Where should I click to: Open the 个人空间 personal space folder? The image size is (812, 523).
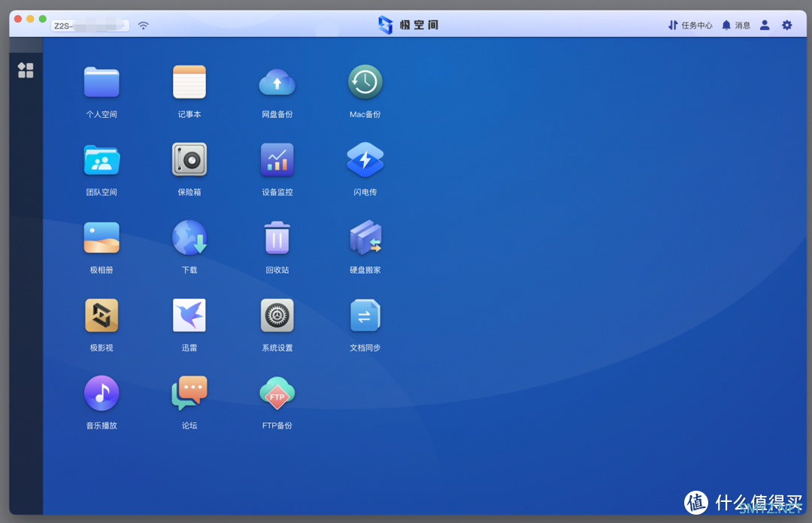point(101,83)
